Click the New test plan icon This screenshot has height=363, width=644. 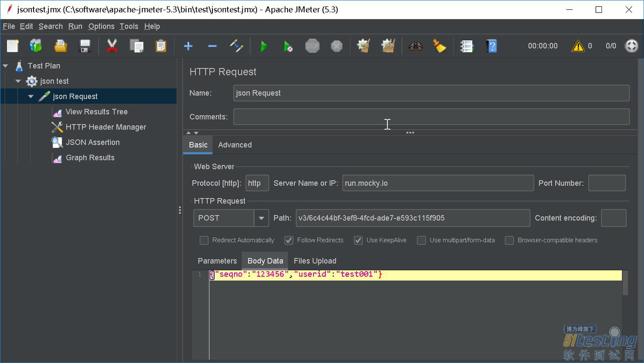pos(13,46)
